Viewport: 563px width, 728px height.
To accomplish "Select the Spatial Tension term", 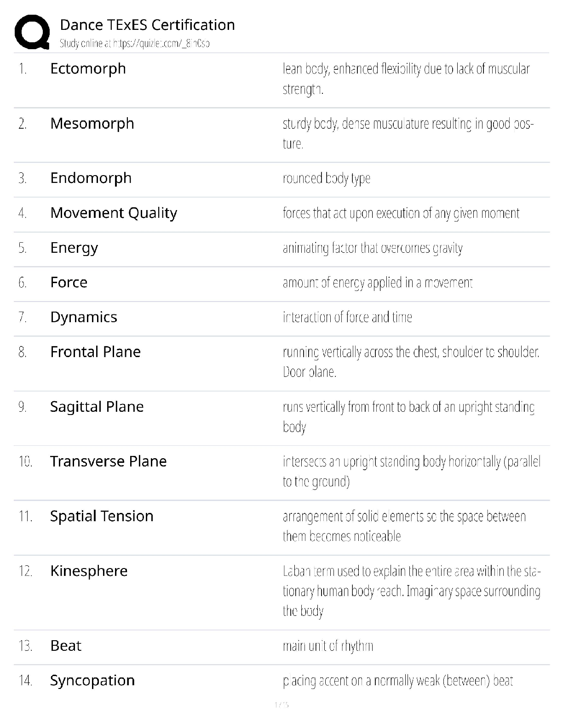I will [x=102, y=516].
